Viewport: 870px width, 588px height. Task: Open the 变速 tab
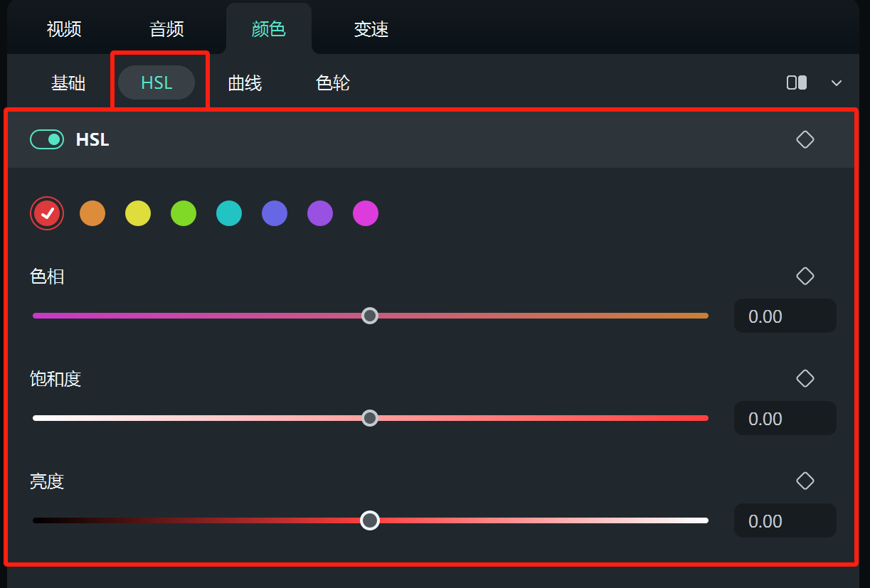click(x=370, y=28)
